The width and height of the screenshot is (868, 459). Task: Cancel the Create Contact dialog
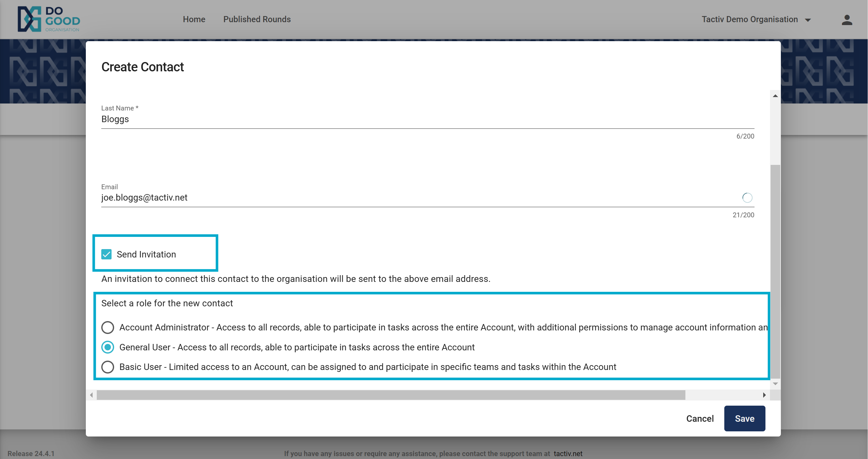coord(700,419)
